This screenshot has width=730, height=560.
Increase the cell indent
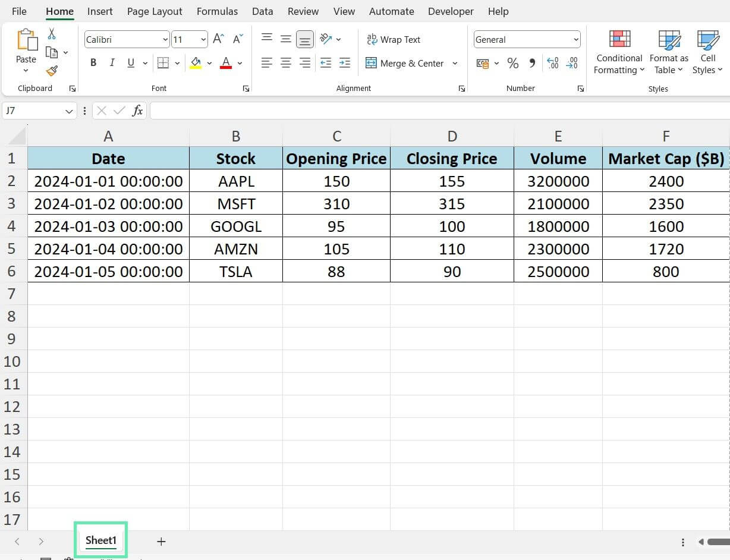tap(345, 63)
